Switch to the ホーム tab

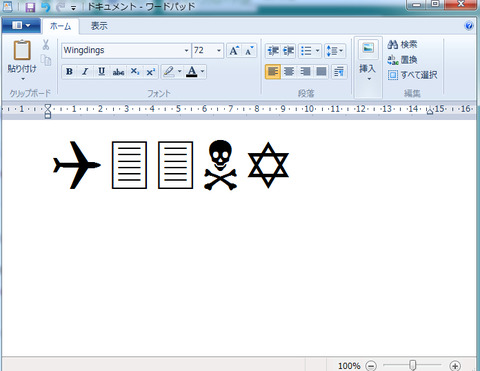pyautogui.click(x=60, y=26)
